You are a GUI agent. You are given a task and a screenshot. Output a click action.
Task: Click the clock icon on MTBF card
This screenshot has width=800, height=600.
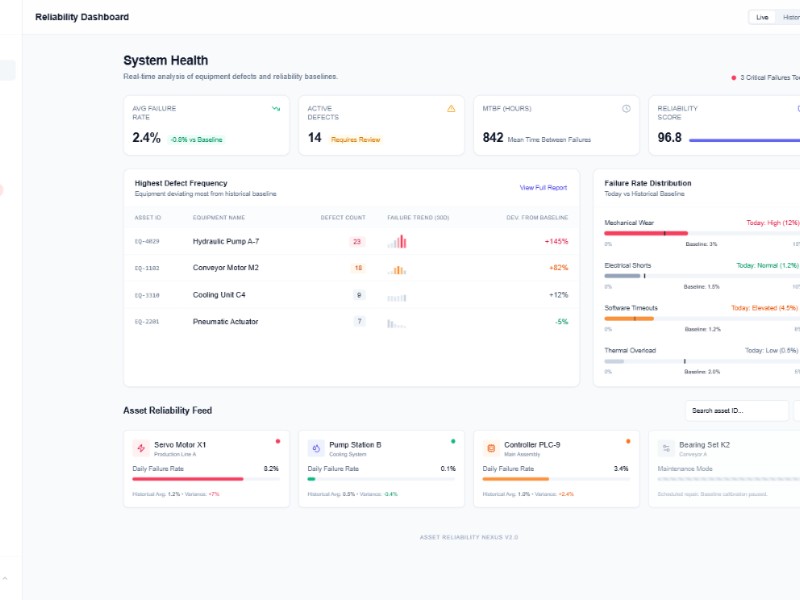tap(626, 108)
